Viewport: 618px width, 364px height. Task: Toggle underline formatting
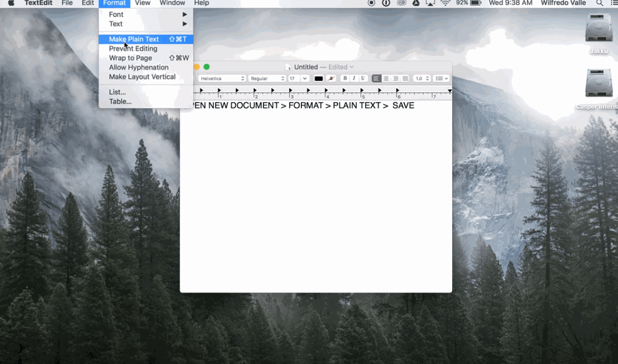click(x=363, y=78)
